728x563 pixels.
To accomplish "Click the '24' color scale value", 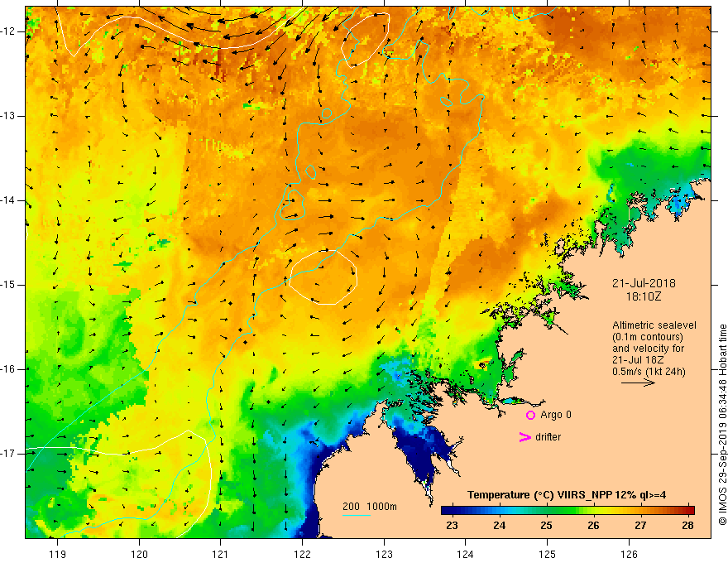I will click(499, 526).
